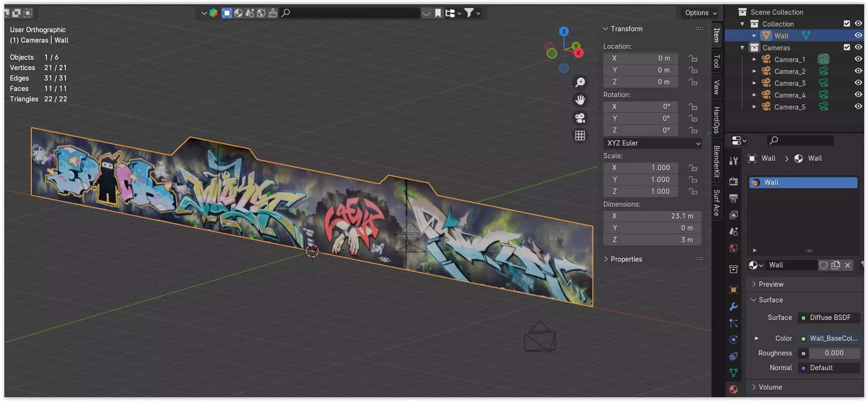
Task: Expand the Camera_2 tree item
Action: pyautogui.click(x=754, y=71)
